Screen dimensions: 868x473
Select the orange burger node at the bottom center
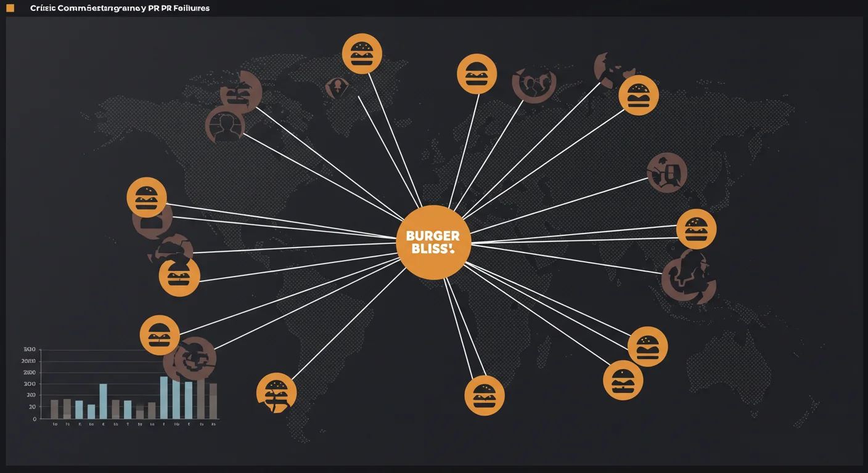(485, 395)
